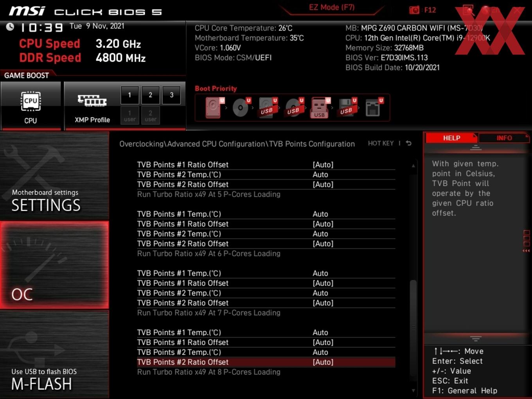
Task: Select the USB key boot device icon
Action: tap(320, 107)
